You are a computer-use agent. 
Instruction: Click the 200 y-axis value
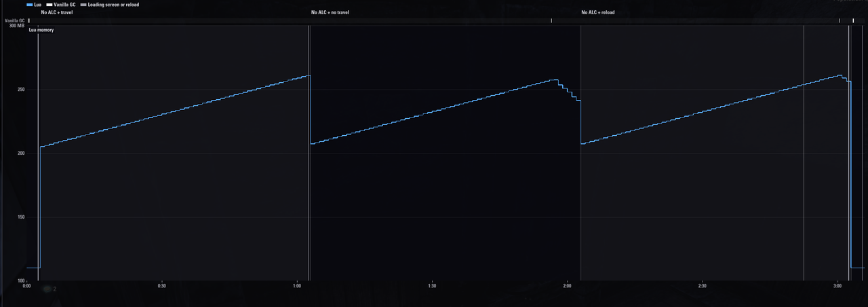coord(20,153)
